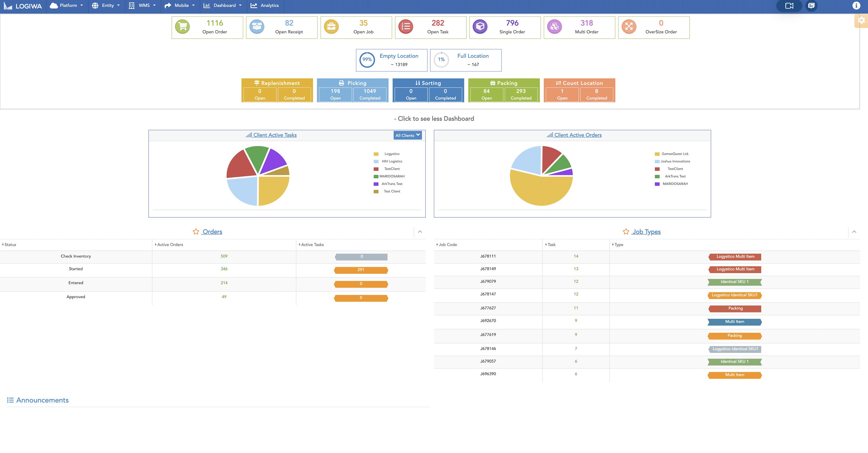
Task: Open the All Clients dropdown
Action: pos(407,135)
